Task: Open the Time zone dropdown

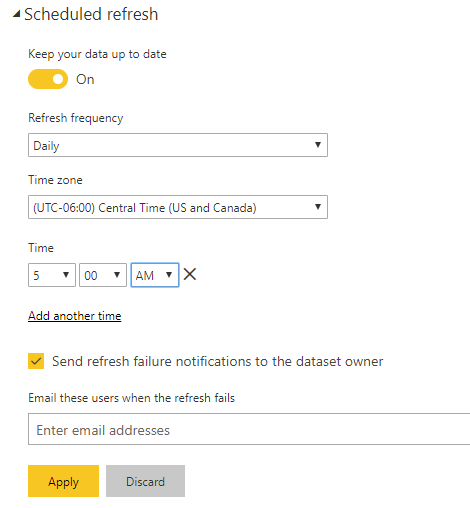Action: 178,207
